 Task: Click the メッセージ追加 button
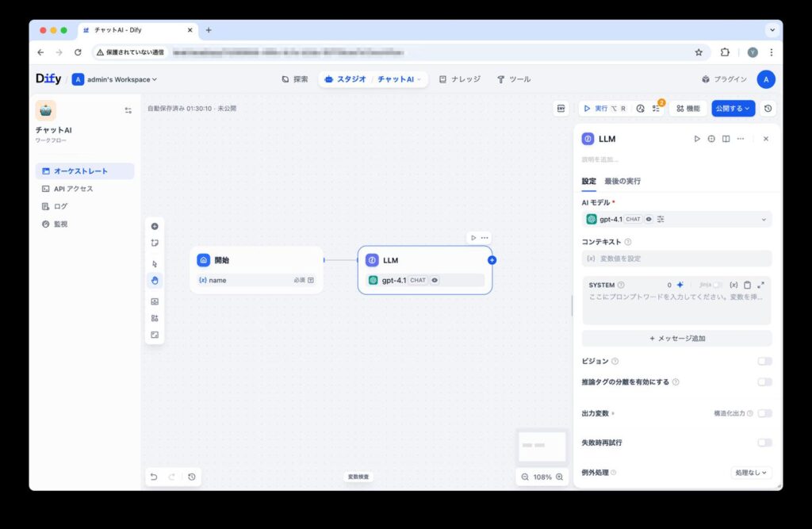[x=676, y=338]
